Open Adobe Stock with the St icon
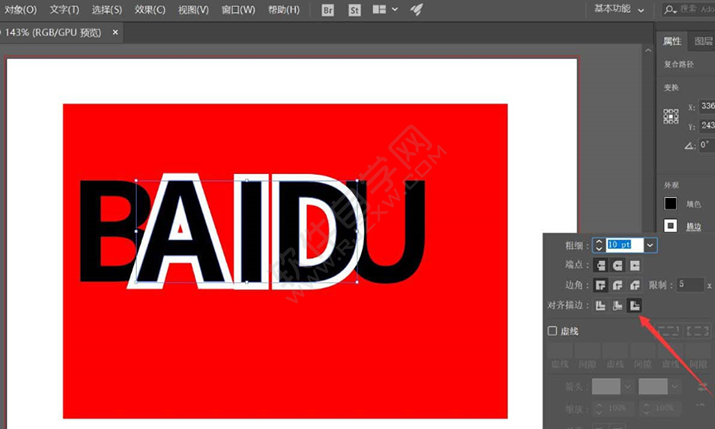 click(x=354, y=10)
